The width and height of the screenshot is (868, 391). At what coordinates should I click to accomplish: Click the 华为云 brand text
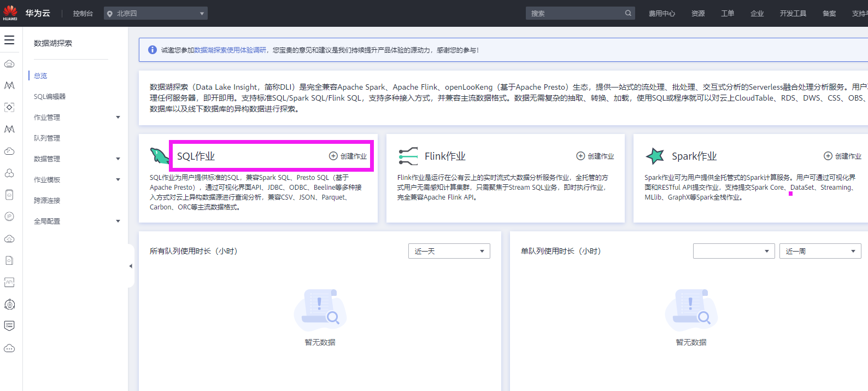[x=38, y=13]
